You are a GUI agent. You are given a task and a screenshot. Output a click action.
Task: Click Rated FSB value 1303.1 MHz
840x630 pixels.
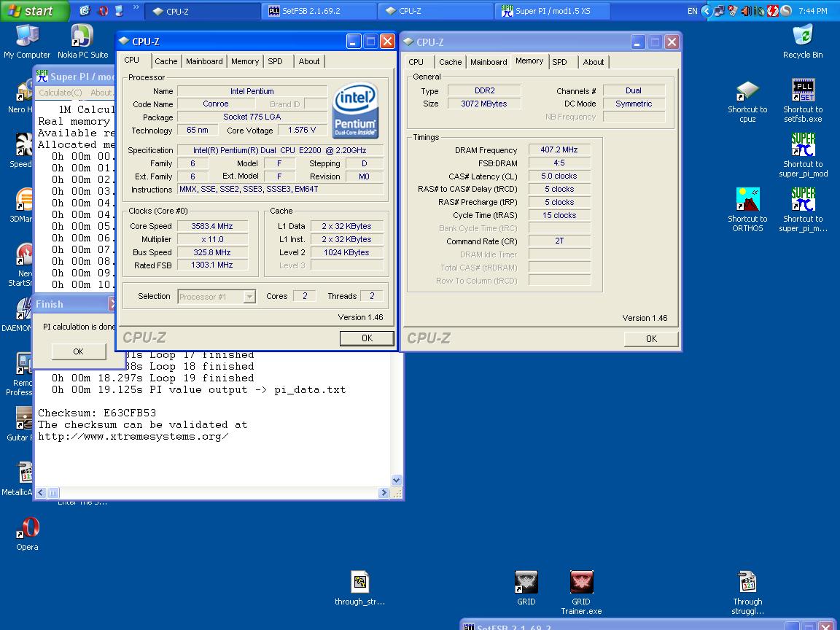coord(212,265)
